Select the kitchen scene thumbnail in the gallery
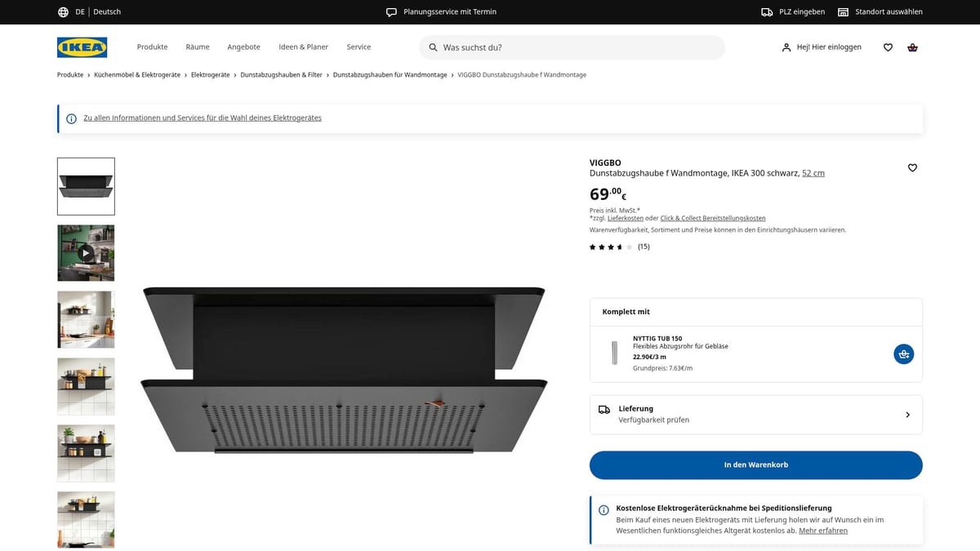 click(86, 319)
